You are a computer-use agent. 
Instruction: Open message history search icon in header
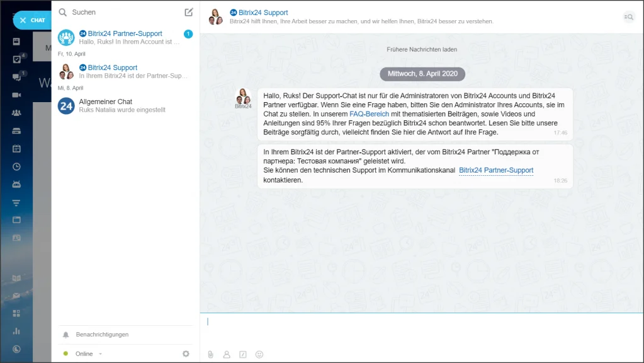629,17
